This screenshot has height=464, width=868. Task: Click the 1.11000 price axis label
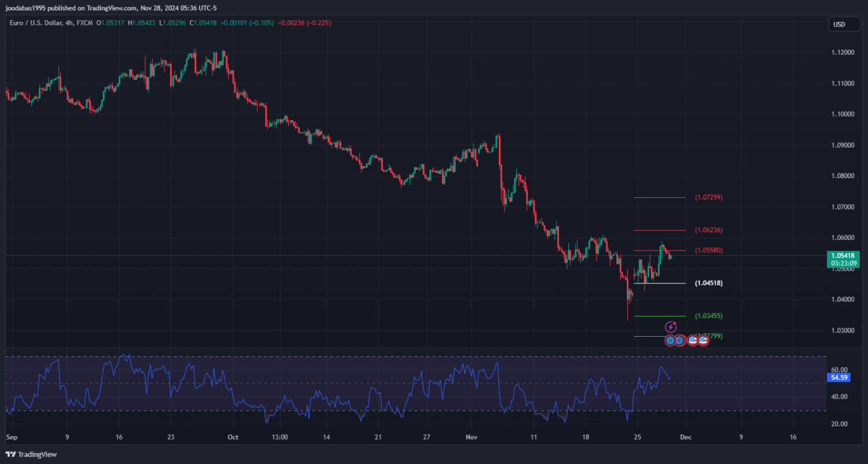click(843, 83)
